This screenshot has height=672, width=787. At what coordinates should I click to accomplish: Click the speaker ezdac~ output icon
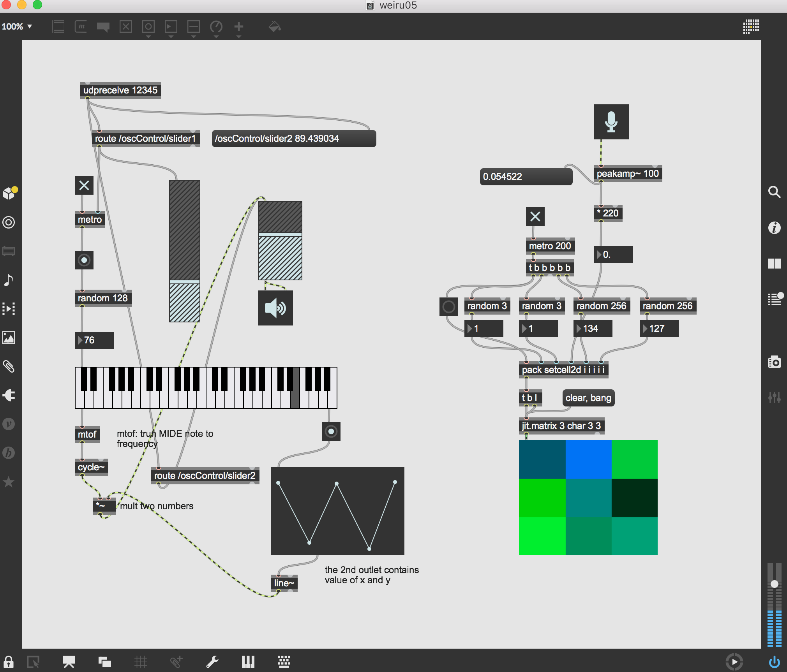[x=275, y=308]
